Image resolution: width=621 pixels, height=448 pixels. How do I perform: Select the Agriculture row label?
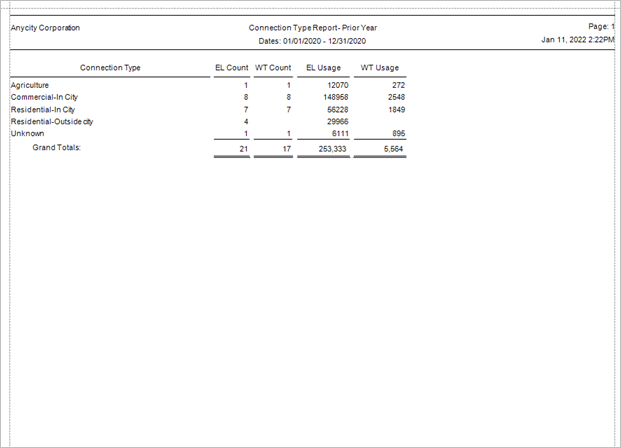(30, 85)
